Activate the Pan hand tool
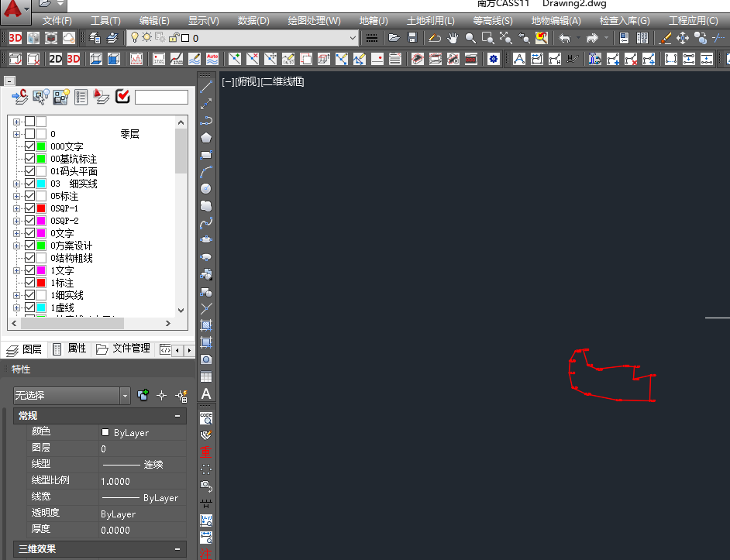 tap(452, 38)
